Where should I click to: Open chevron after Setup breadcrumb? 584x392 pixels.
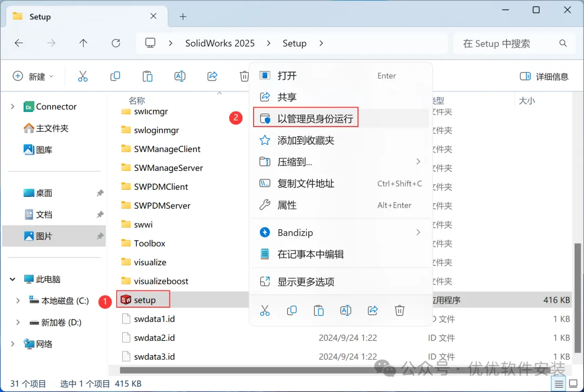coord(321,43)
